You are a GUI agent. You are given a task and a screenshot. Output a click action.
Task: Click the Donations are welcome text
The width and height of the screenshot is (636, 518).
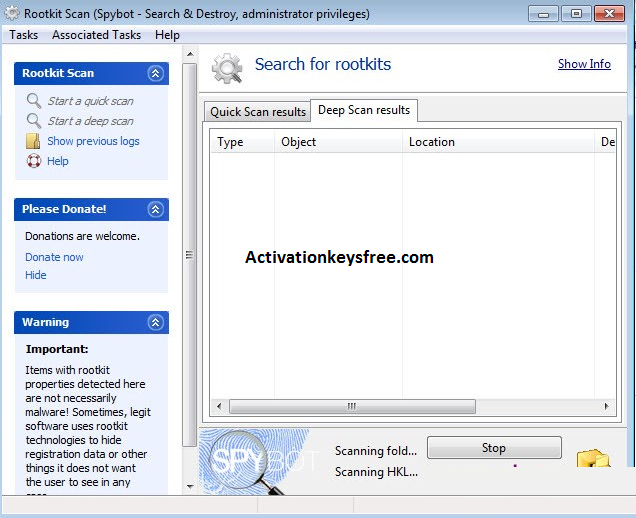coord(82,236)
